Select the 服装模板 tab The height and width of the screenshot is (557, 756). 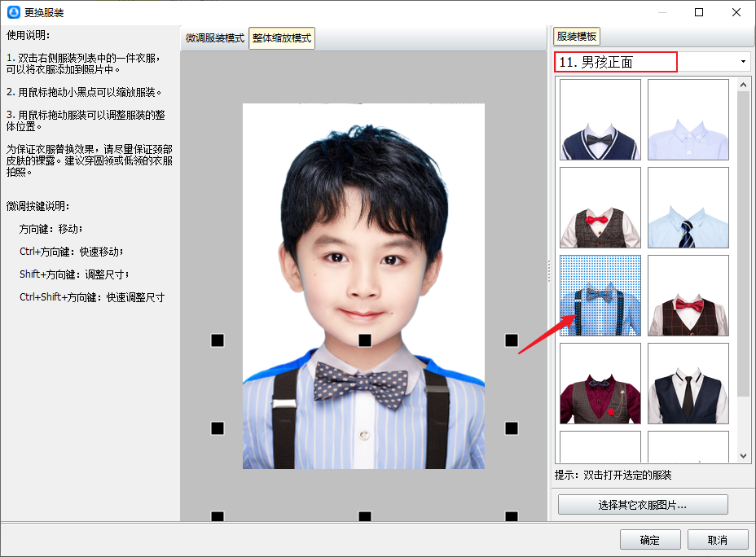(576, 36)
